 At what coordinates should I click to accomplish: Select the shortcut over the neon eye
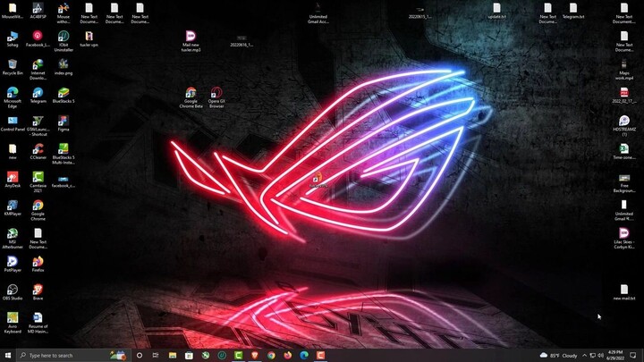(318, 180)
